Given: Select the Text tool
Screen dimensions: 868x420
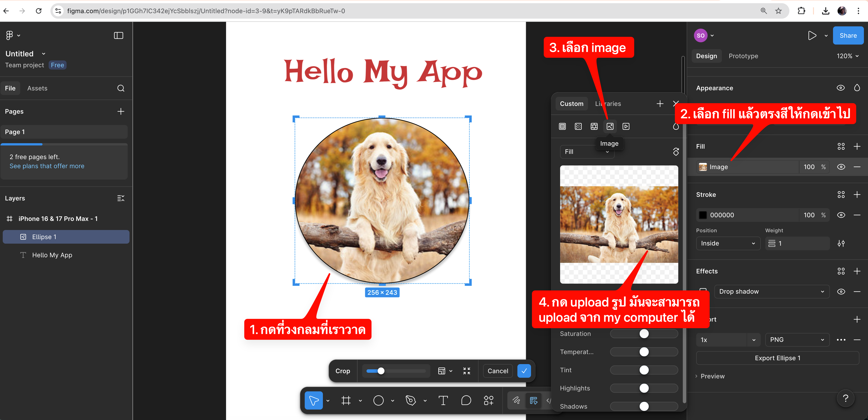Looking at the screenshot, I should click(x=443, y=400).
